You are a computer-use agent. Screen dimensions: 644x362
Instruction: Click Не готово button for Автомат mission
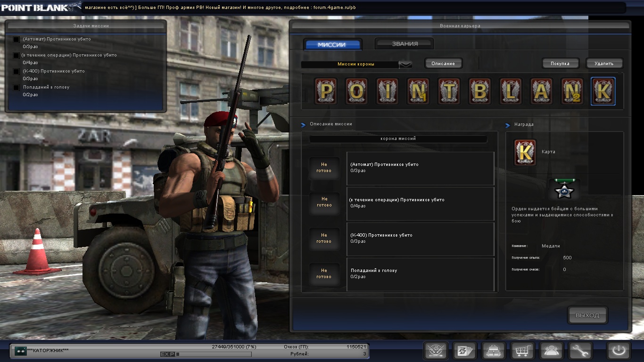pyautogui.click(x=324, y=168)
